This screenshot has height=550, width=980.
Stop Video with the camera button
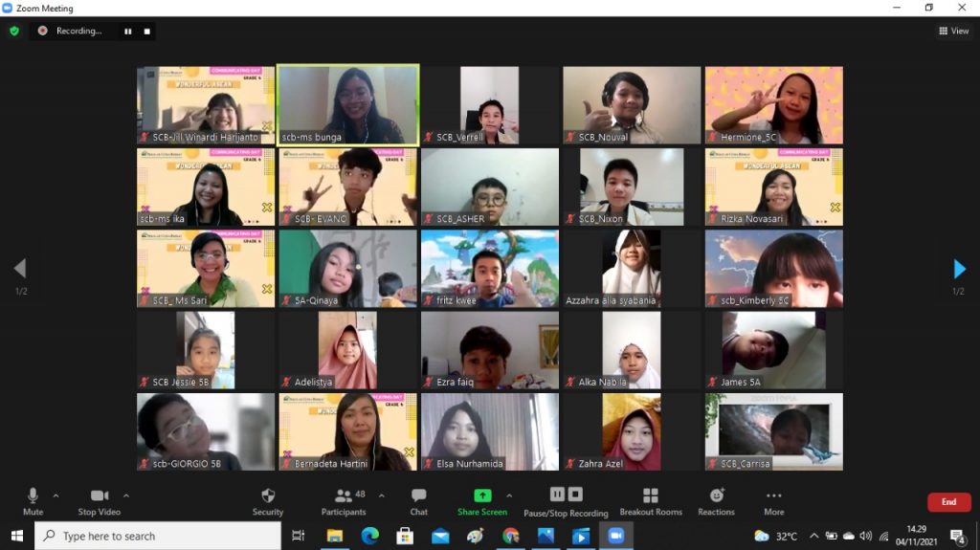tap(99, 500)
